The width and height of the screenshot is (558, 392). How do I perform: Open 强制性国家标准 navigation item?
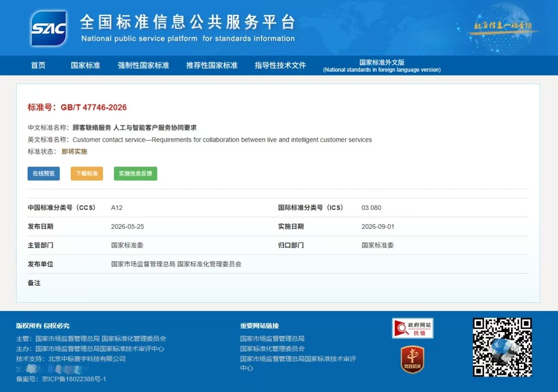[x=143, y=65]
